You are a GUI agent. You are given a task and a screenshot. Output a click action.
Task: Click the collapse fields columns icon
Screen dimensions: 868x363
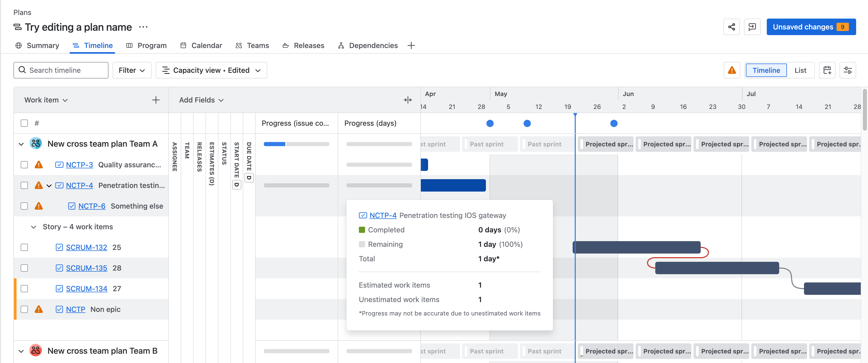pos(408,100)
